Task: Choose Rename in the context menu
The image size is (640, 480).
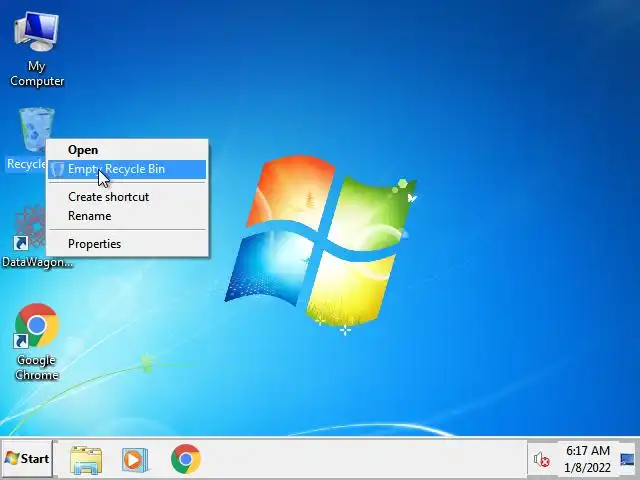Action: [x=127, y=216]
